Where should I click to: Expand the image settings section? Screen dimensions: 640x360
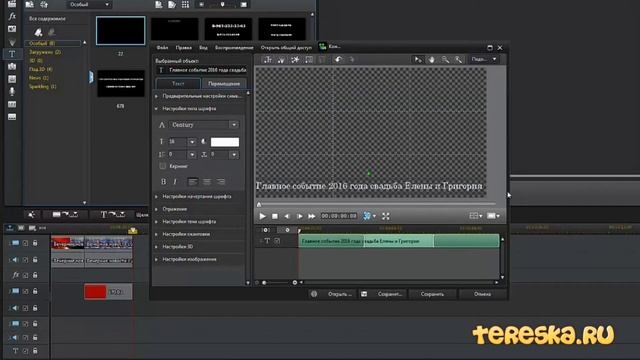tap(156, 259)
